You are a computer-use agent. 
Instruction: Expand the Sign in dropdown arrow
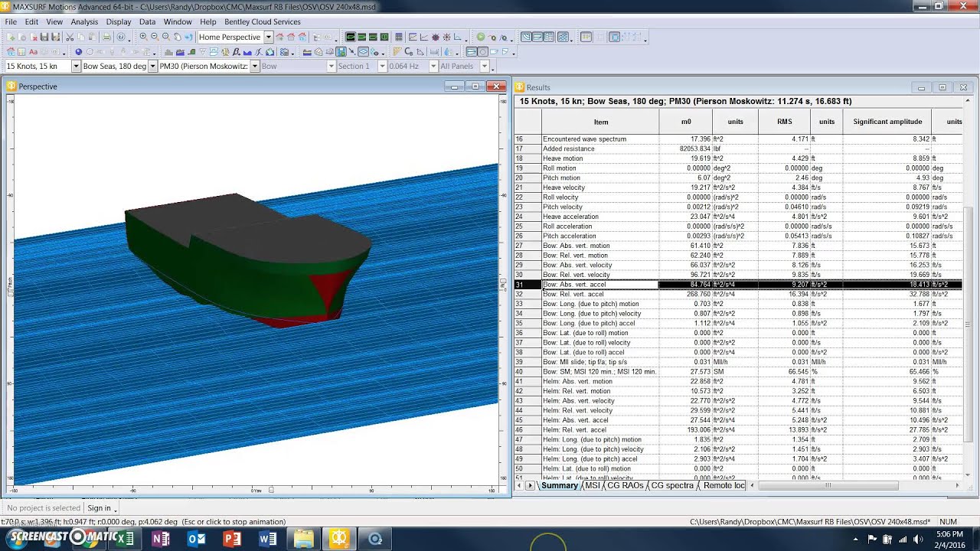115,509
